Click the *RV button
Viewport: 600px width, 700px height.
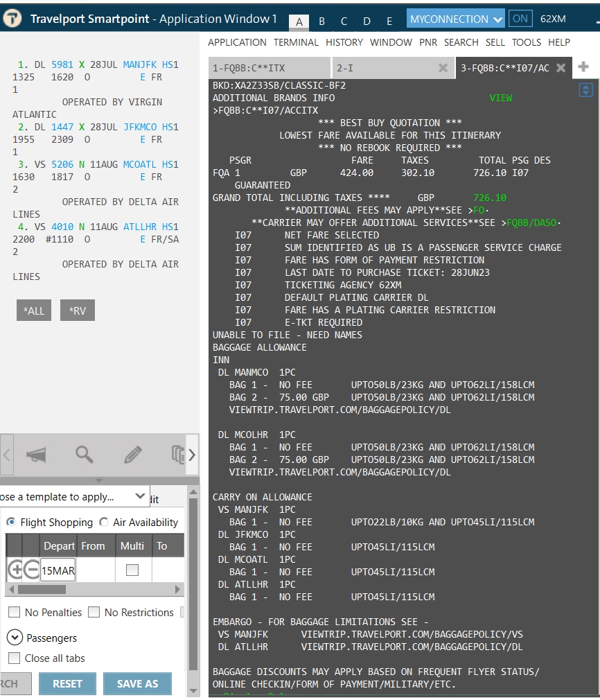click(77, 310)
